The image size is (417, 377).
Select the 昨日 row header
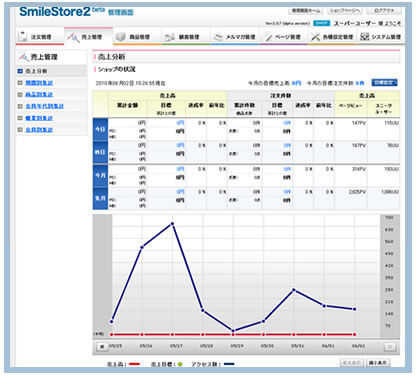[100, 152]
